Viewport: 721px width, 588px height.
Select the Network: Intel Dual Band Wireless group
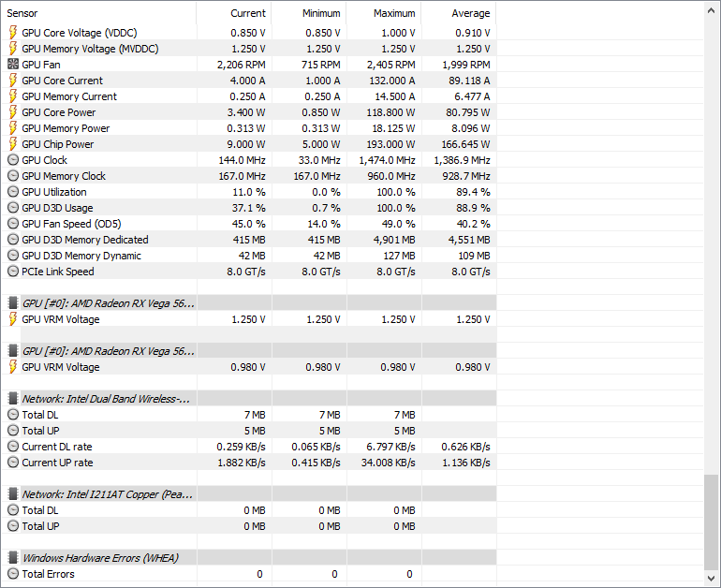coord(106,399)
